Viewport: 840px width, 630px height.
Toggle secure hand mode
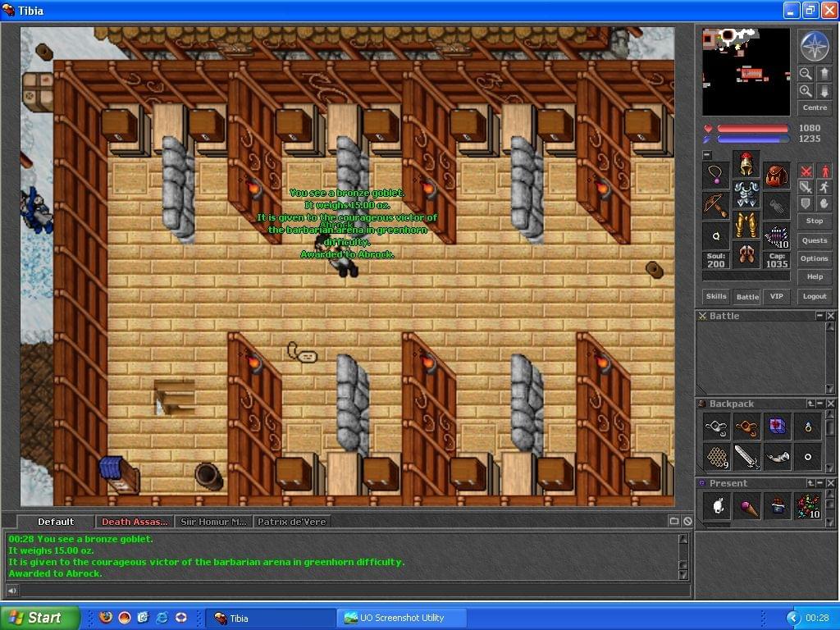[824, 203]
